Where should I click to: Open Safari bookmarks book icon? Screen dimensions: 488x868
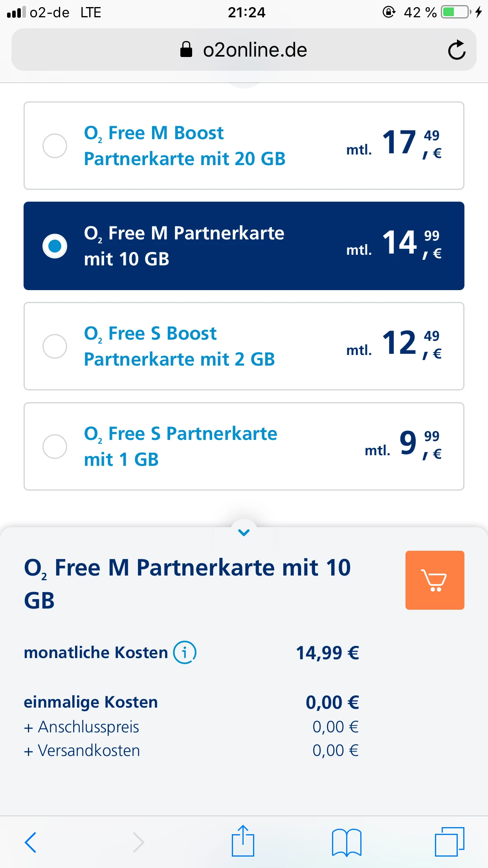tap(346, 842)
